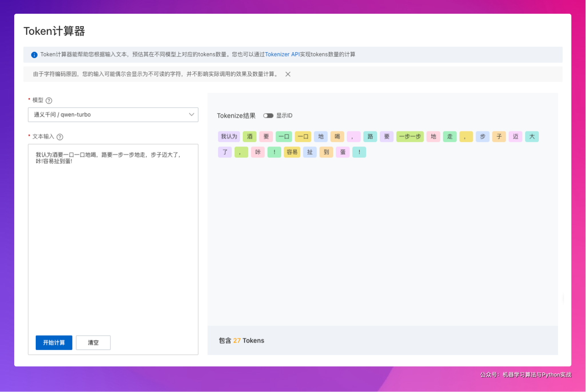Viewport: 586px width, 392px height.
Task: Open the 通义千问 / qwen-turbo model dropdown
Action: pyautogui.click(x=113, y=115)
